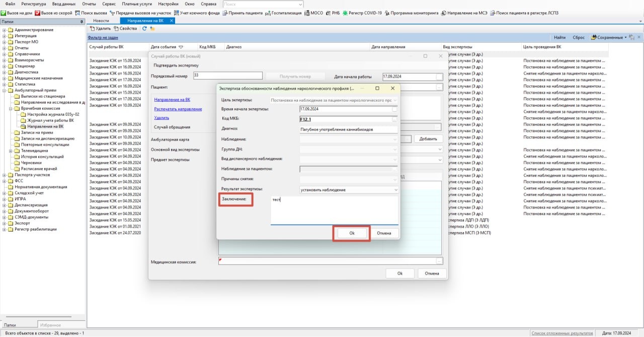Image resolution: width=644 pixels, height=337 pixels.
Task: Click the Журнал учета работы ВК folder icon
Action: coord(23,120)
